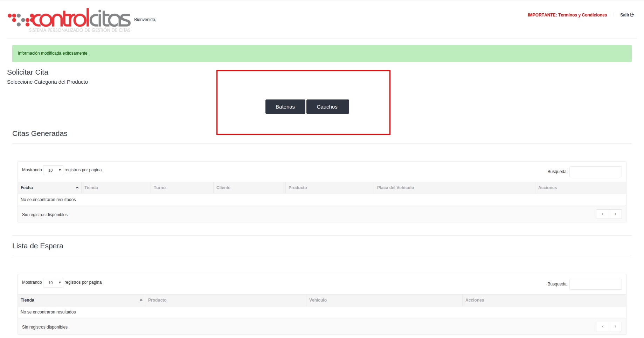
Task: Sort Lista de Espera by Tienda column
Action: (81, 300)
